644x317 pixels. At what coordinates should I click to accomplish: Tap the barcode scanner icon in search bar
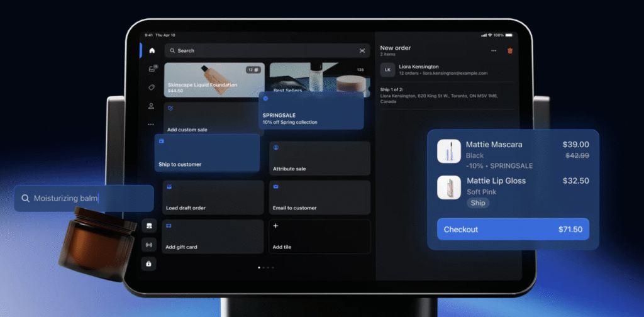pos(362,50)
